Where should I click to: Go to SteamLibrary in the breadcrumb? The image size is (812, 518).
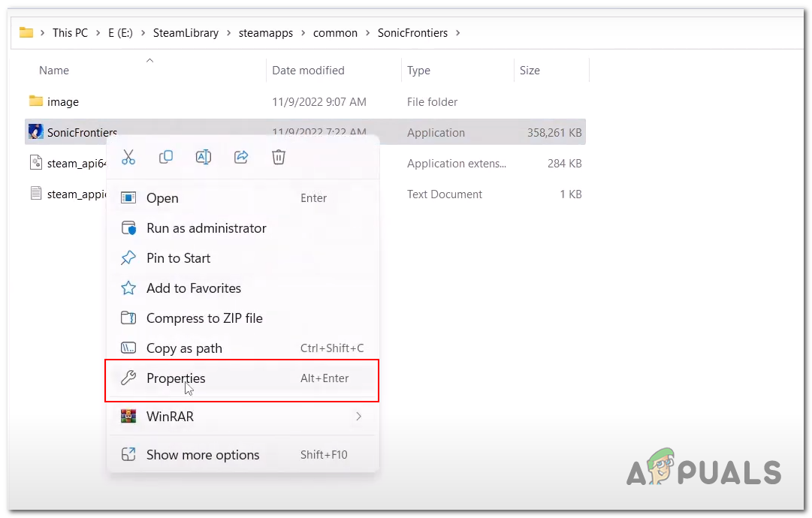tap(186, 33)
